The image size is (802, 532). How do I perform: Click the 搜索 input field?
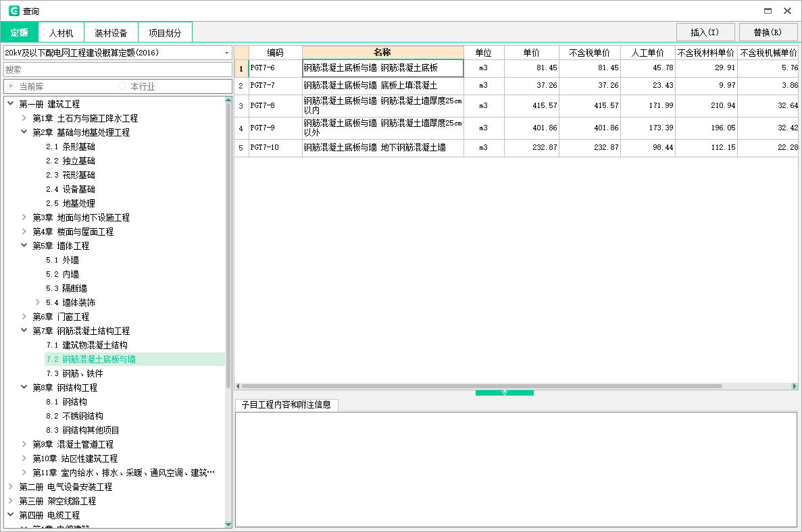118,70
